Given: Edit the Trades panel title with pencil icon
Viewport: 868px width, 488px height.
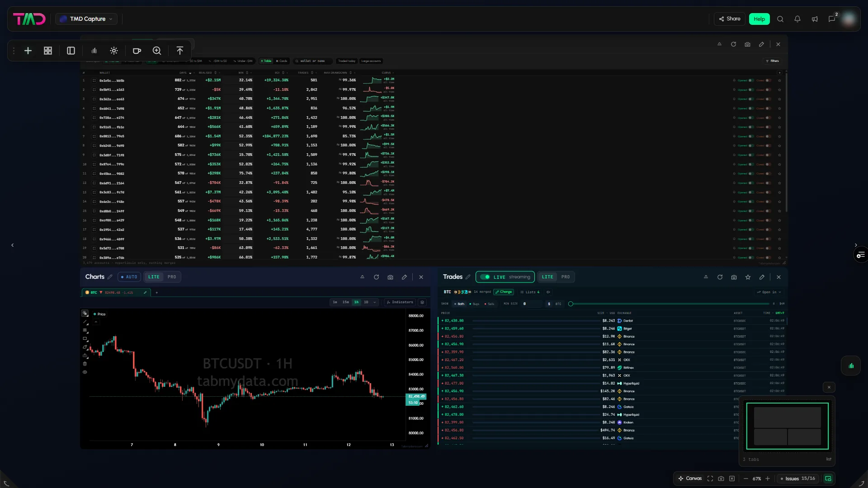Looking at the screenshot, I should click(468, 277).
